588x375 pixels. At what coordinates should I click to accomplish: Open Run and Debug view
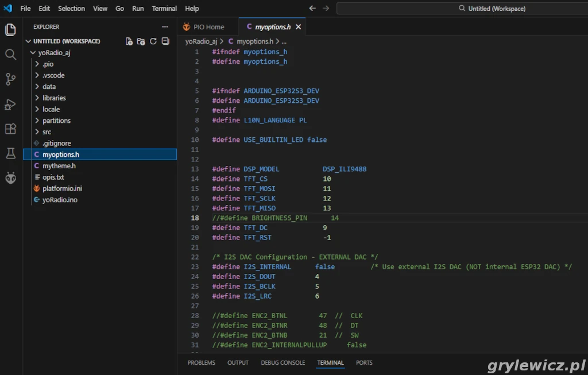pyautogui.click(x=10, y=105)
